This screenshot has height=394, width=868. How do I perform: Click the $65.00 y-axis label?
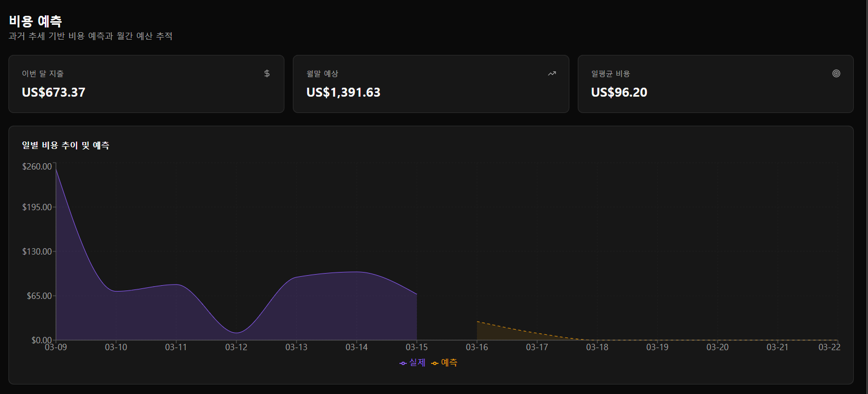click(x=40, y=296)
